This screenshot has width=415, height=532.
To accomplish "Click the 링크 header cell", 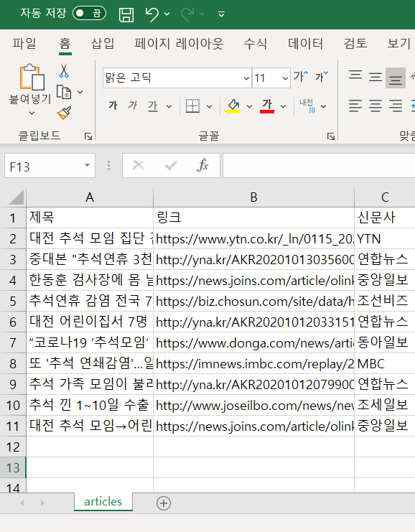I will (253, 218).
